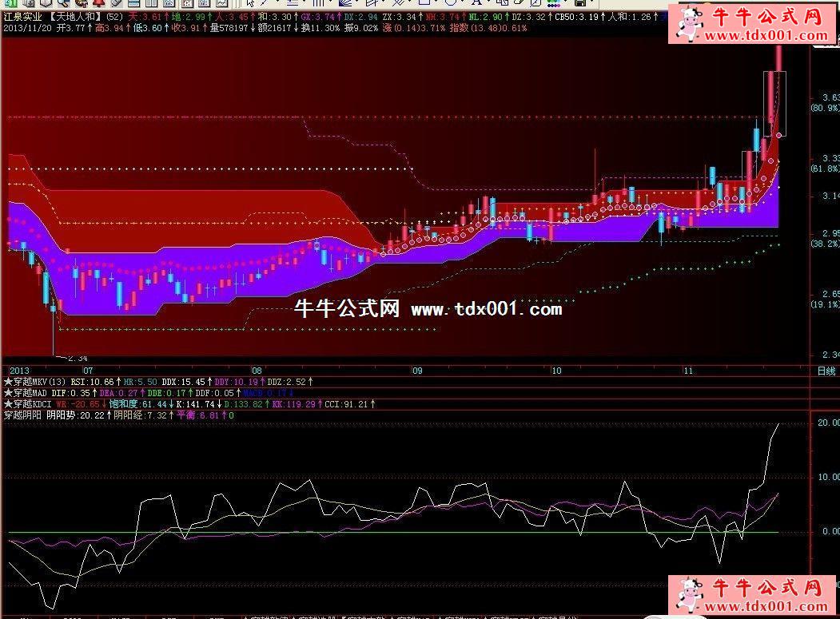Jump to the 11 month marker on time axis
840x619 pixels.
click(x=689, y=371)
